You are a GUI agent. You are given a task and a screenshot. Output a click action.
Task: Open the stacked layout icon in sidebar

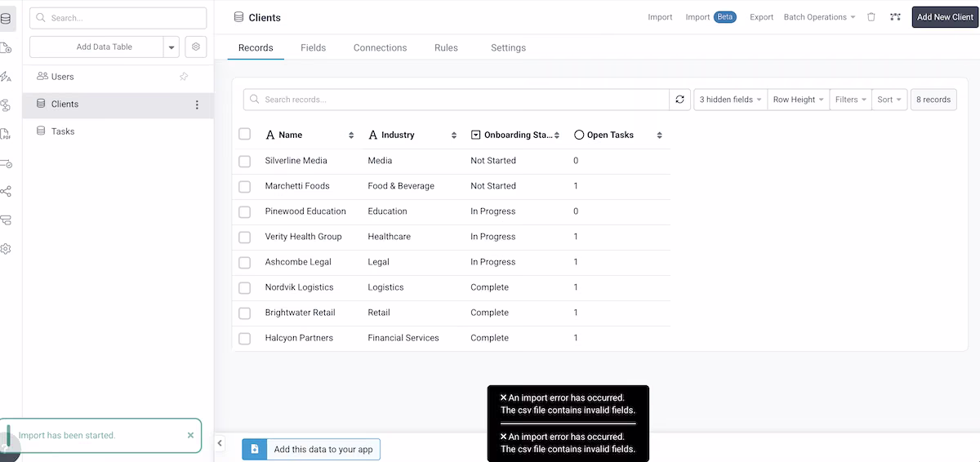pyautogui.click(x=6, y=220)
